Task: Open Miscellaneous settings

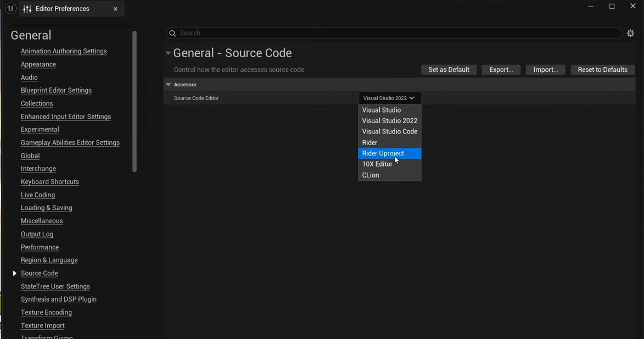Action: coord(42,221)
